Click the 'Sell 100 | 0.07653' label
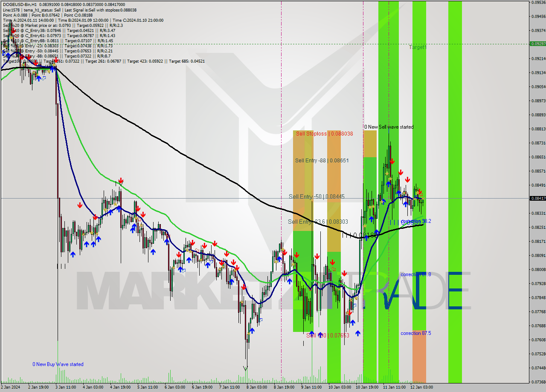 tap(328, 335)
